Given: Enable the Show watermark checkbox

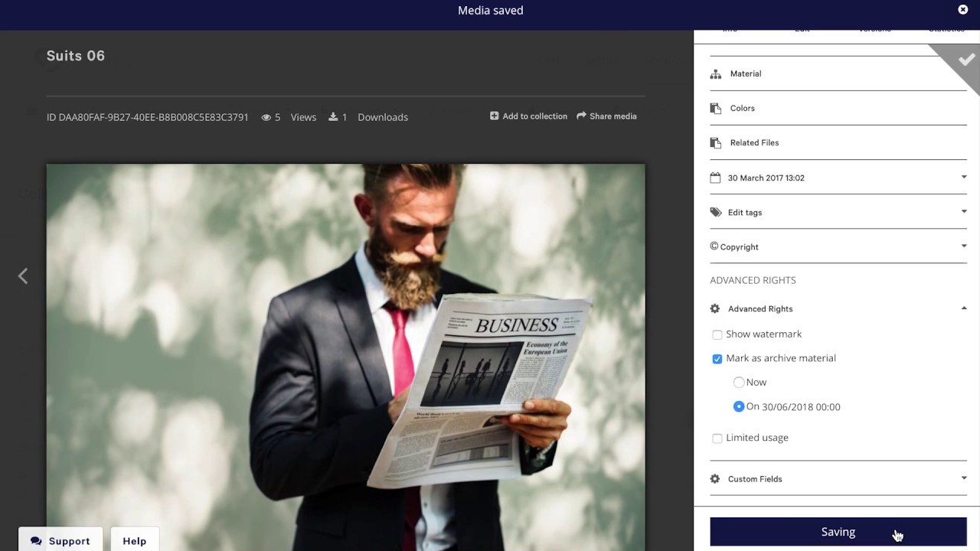Looking at the screenshot, I should click(717, 334).
